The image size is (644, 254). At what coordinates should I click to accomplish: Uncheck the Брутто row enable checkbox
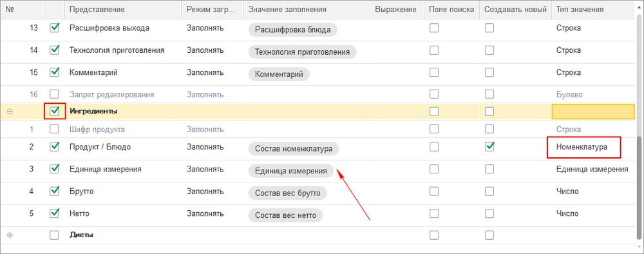(54, 191)
